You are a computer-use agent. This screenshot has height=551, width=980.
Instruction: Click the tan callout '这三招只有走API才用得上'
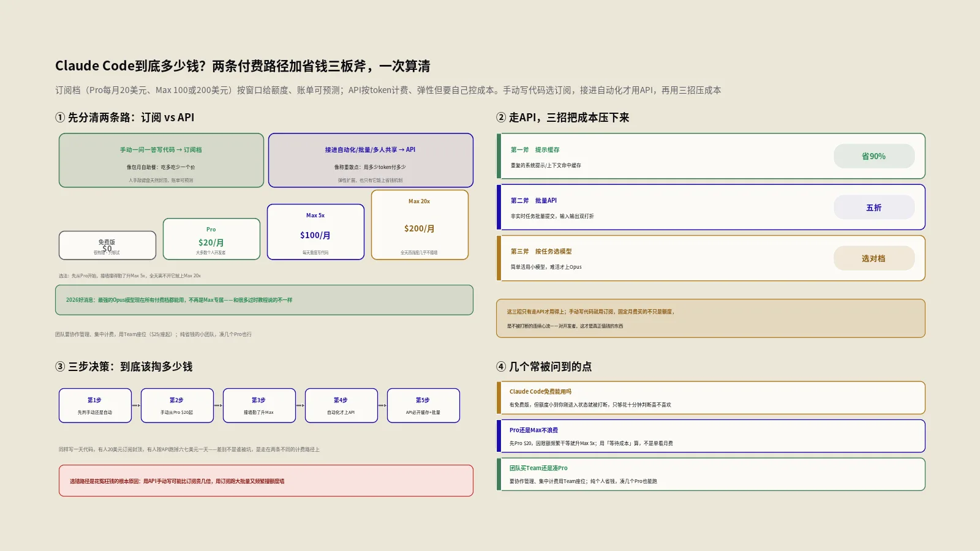710,318
